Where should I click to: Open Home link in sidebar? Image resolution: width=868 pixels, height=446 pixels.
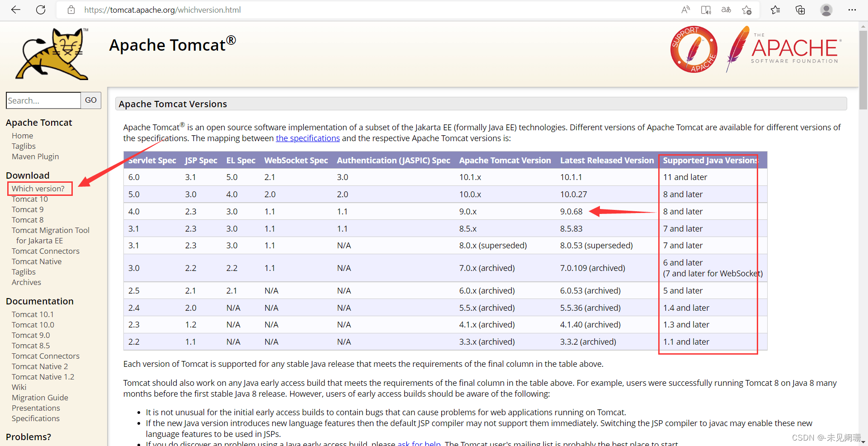[x=22, y=136]
